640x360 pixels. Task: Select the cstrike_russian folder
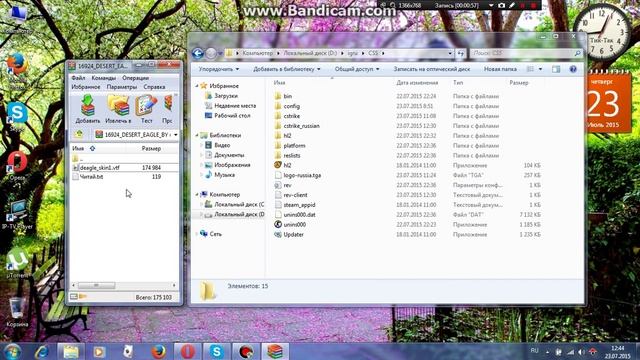pos(297,126)
